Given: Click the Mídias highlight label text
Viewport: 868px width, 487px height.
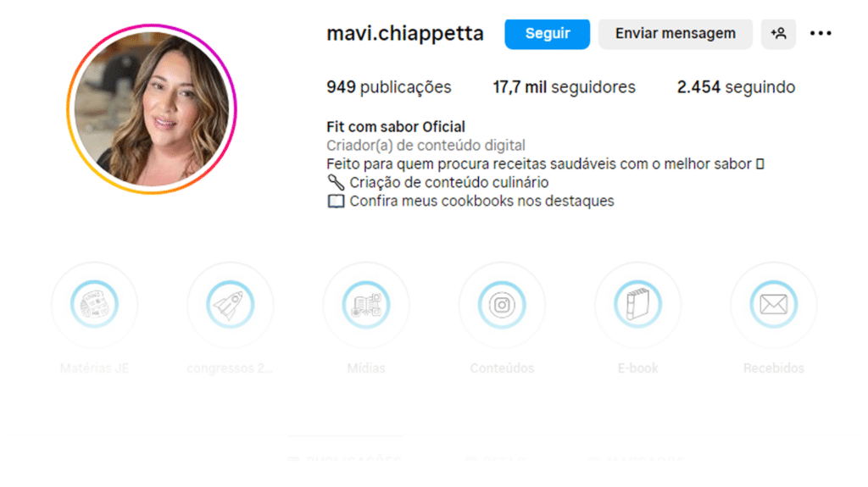Looking at the screenshot, I should (x=366, y=368).
